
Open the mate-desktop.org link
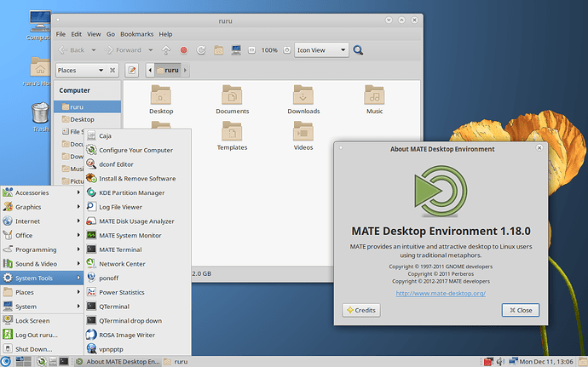[441, 293]
